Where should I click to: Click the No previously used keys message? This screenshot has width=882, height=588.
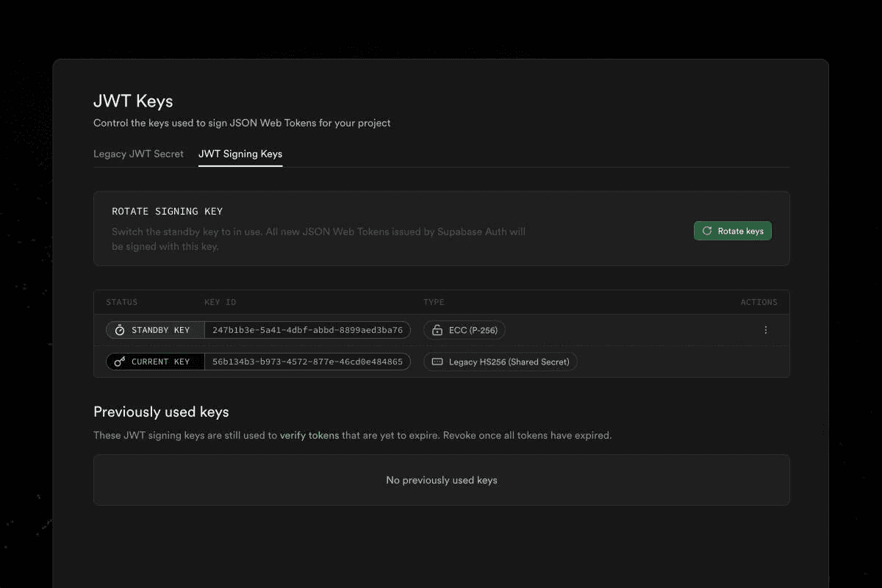442,480
